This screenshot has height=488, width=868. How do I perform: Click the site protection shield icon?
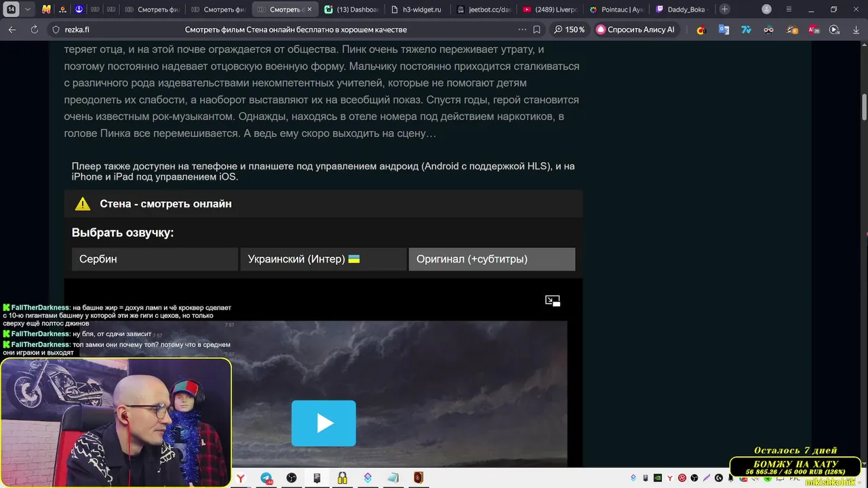click(56, 30)
